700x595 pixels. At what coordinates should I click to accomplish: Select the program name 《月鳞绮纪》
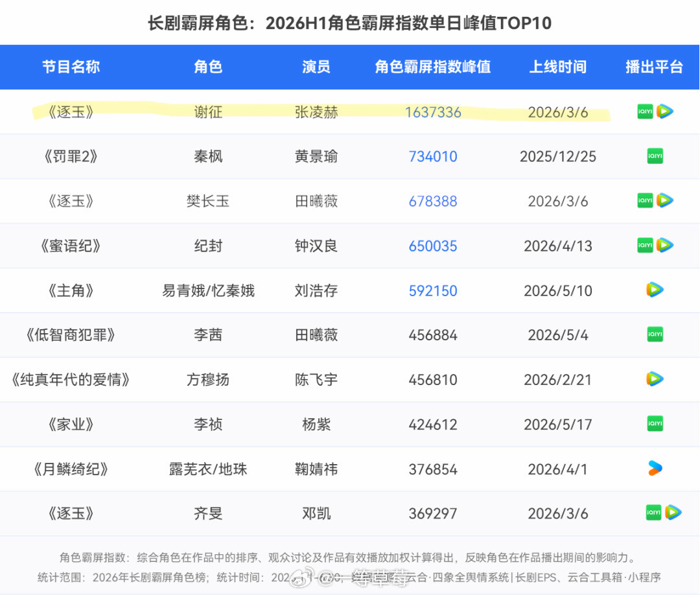(71, 469)
